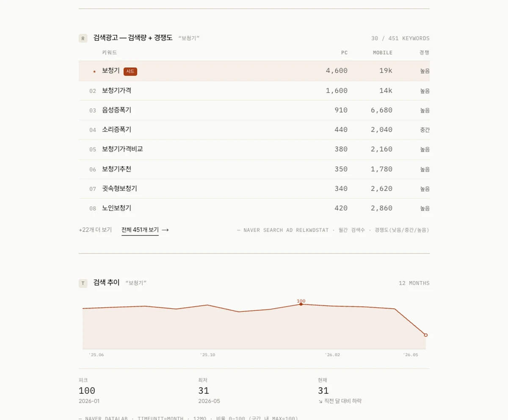Click the 검색광고 — 검색량 + 경쟁도 heading
The height and width of the screenshot is (420, 508).
coord(133,38)
